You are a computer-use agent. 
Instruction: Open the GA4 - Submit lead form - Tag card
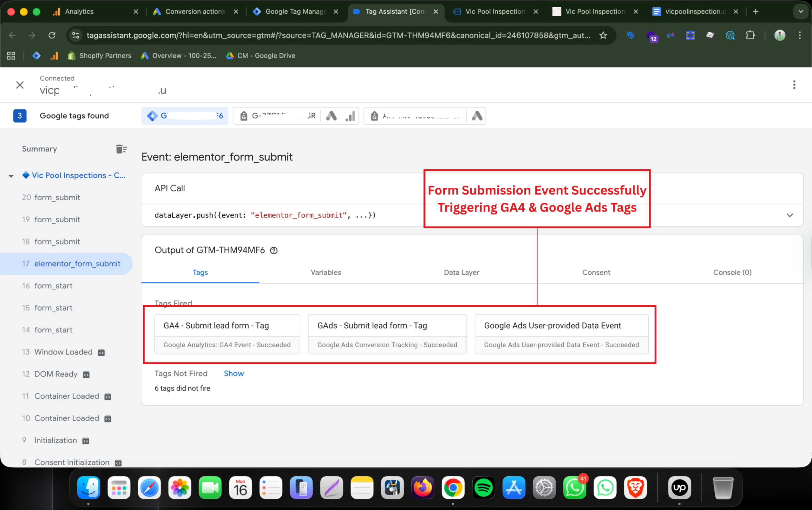coord(227,334)
